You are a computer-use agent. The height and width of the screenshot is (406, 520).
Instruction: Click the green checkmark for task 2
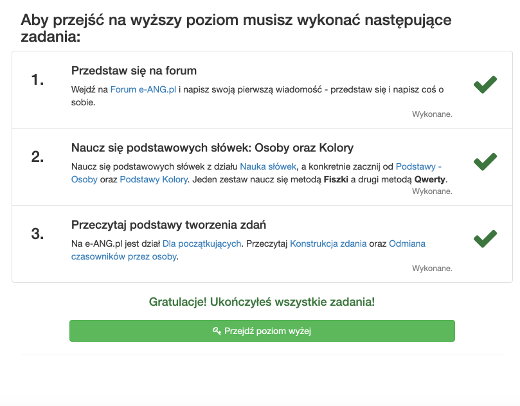[485, 162]
